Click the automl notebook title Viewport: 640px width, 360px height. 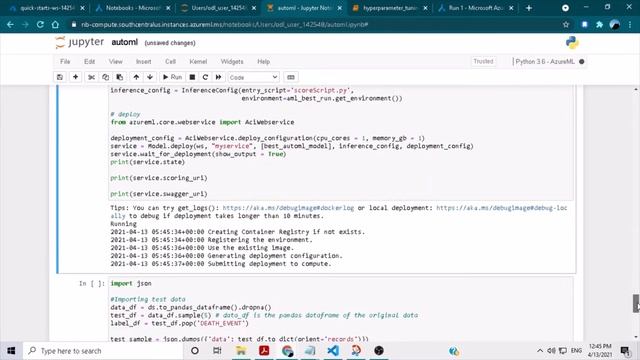pyautogui.click(x=124, y=42)
